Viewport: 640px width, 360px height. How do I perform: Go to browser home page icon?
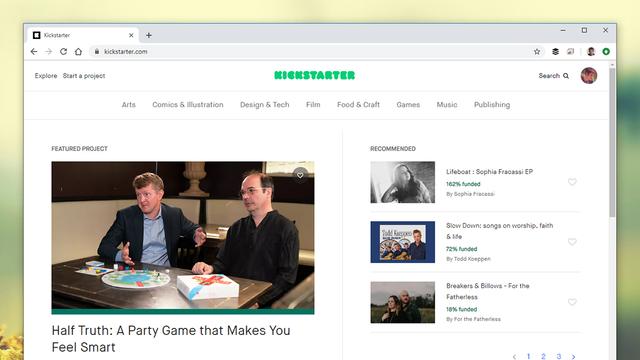click(x=78, y=51)
